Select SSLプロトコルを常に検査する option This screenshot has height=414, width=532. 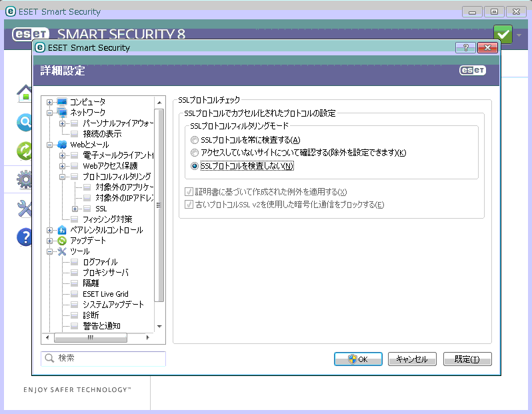pyautogui.click(x=195, y=140)
